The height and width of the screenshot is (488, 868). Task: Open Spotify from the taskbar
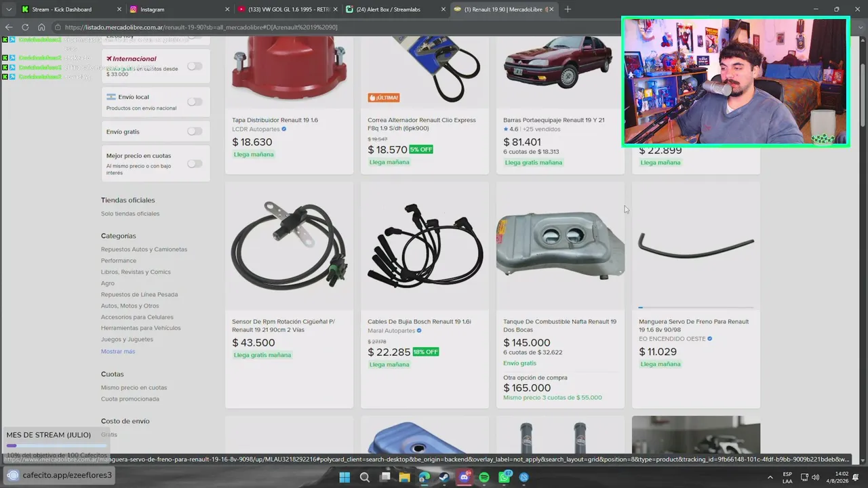click(484, 477)
